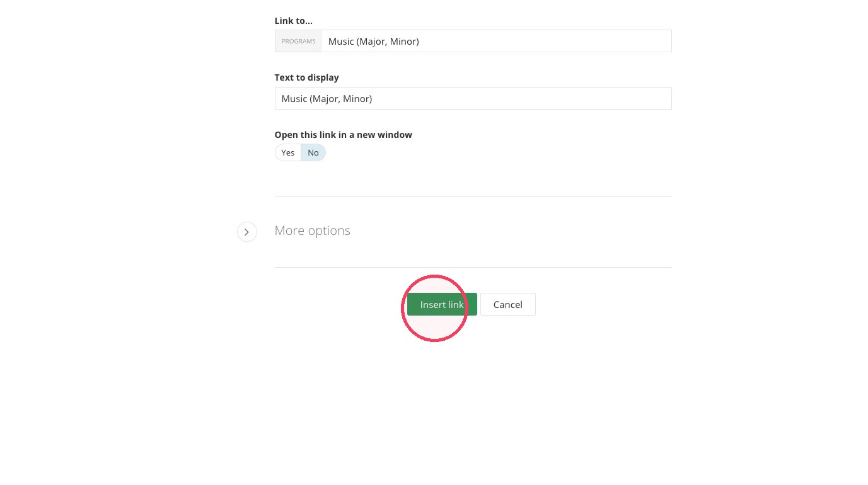Screen dimensions: 868x485
Task: Click the 'Link to...' field label
Action: point(294,21)
